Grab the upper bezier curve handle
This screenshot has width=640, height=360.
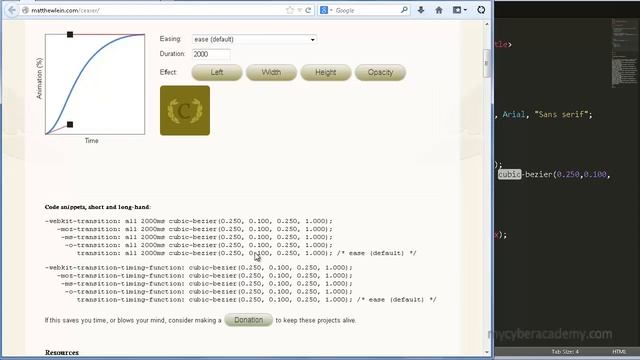tap(70, 35)
